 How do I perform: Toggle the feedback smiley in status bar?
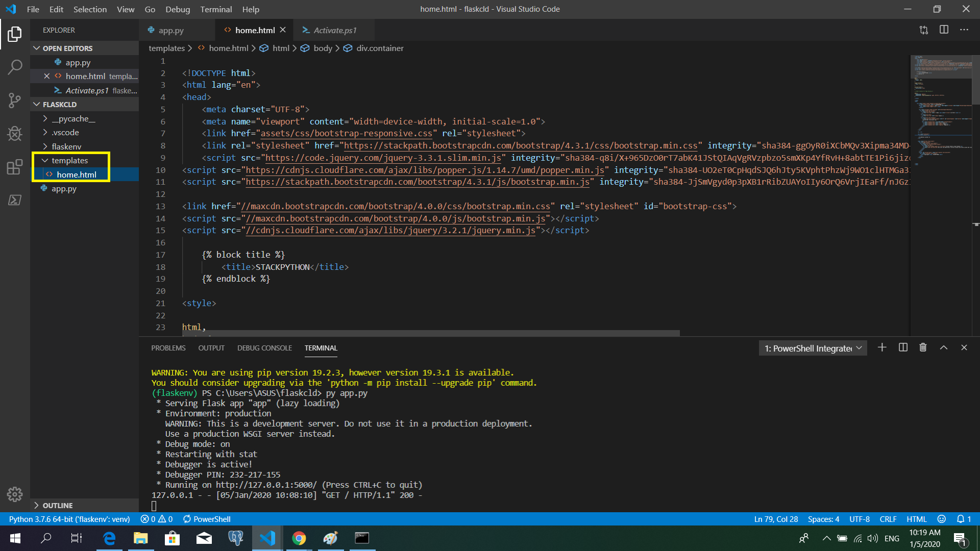tap(942, 519)
